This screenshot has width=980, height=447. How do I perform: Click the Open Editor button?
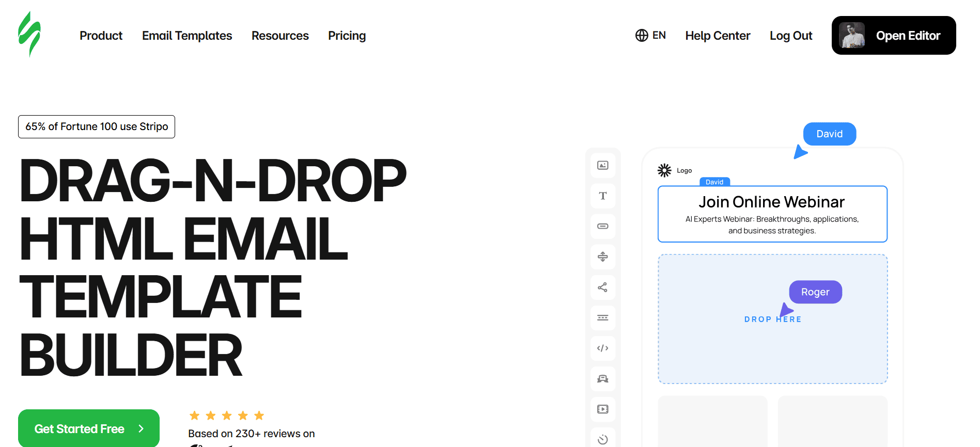894,35
